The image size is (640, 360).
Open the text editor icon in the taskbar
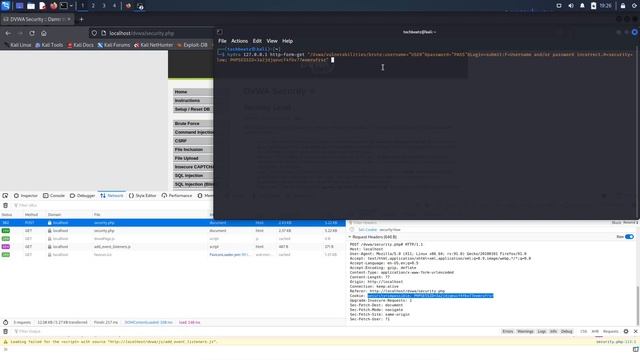click(42, 6)
